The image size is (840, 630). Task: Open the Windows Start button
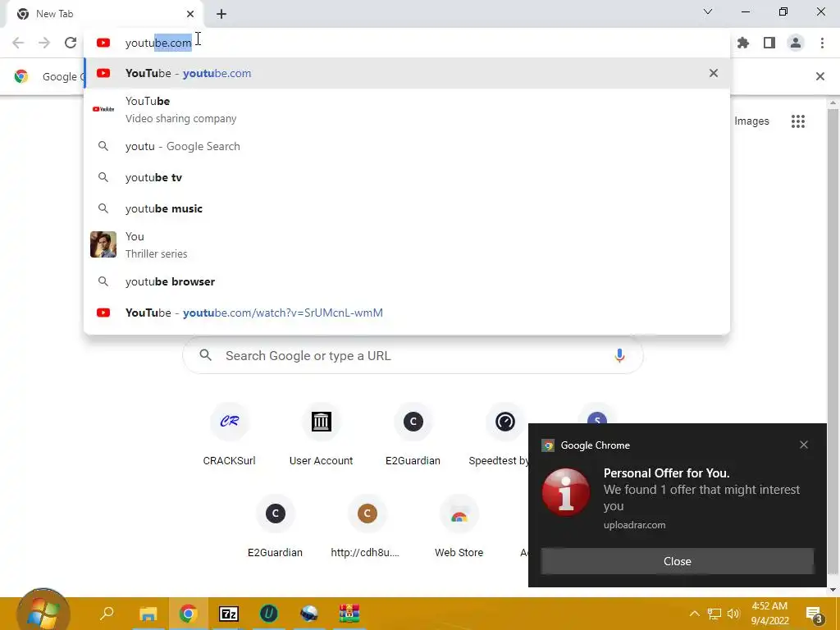pyautogui.click(x=43, y=612)
